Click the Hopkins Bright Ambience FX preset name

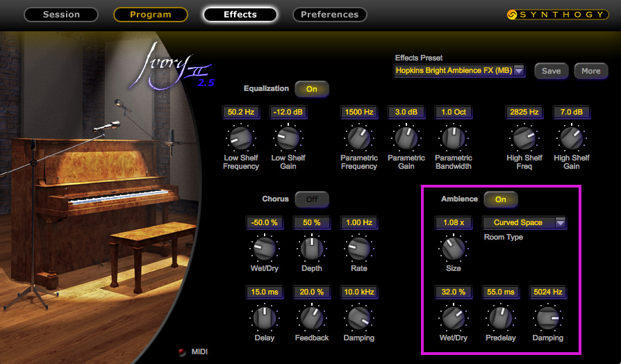click(x=454, y=70)
